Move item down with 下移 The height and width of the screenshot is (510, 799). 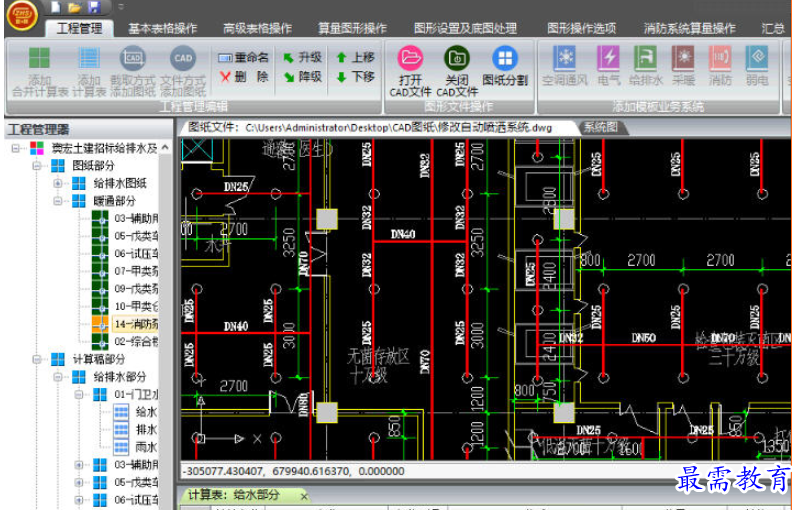[x=356, y=77]
